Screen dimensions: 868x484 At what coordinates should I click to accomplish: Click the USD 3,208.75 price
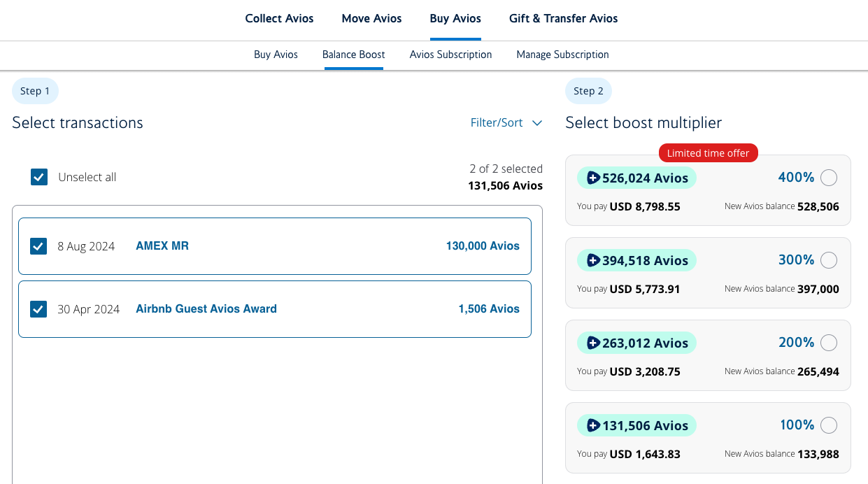coord(645,371)
